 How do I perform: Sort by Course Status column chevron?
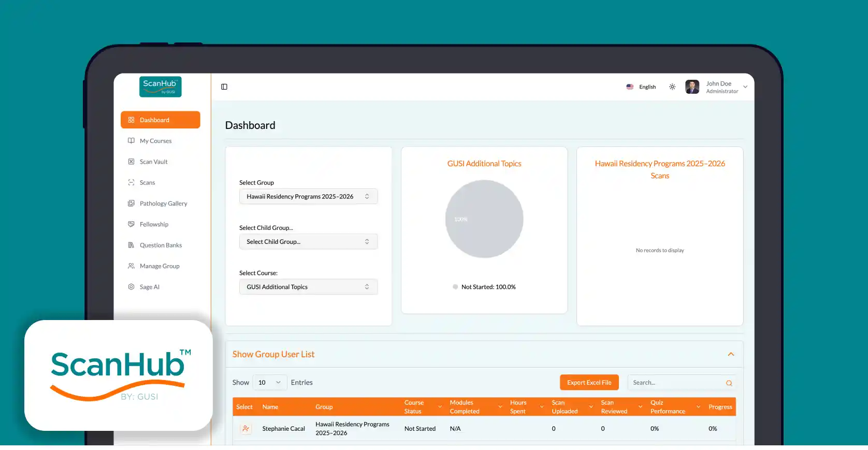[x=440, y=407]
